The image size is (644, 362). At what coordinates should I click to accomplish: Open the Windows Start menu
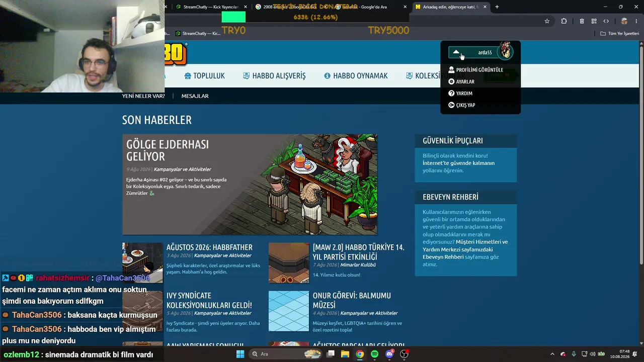pyautogui.click(x=240, y=354)
